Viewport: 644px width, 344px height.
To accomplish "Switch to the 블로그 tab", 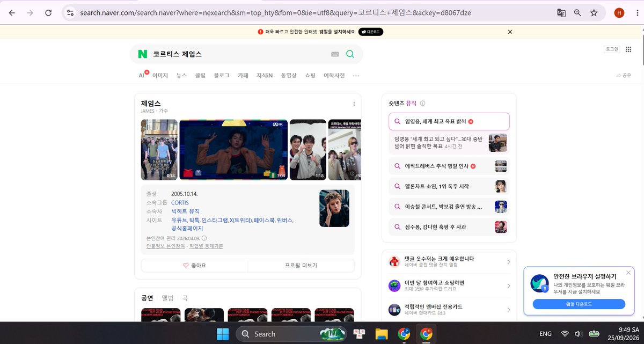I will point(222,76).
